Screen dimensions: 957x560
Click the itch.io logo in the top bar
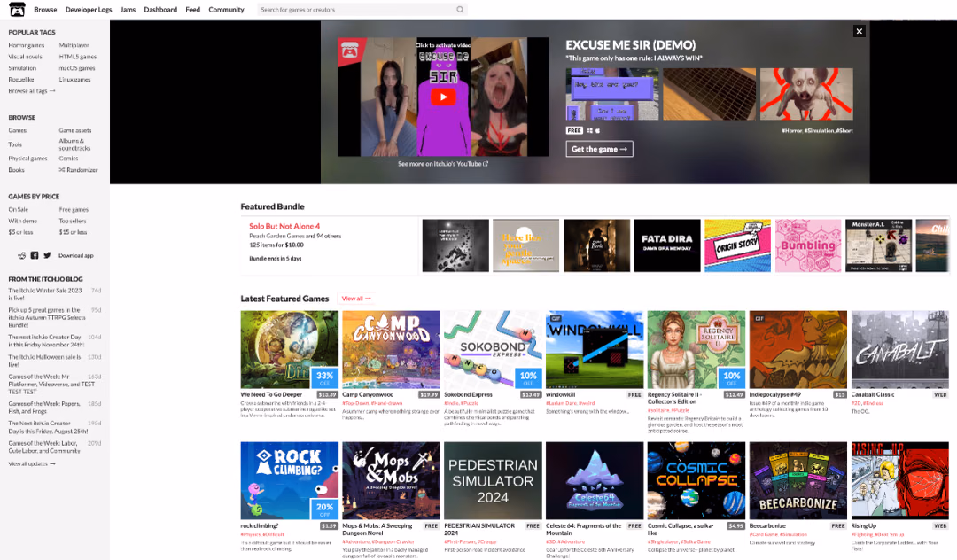(17, 9)
